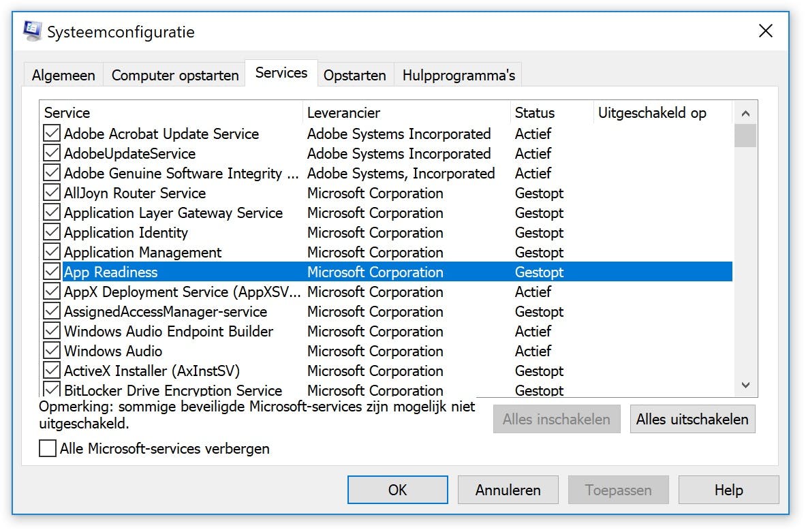Go to the Opstarten tab
806x532 pixels.
354,75
